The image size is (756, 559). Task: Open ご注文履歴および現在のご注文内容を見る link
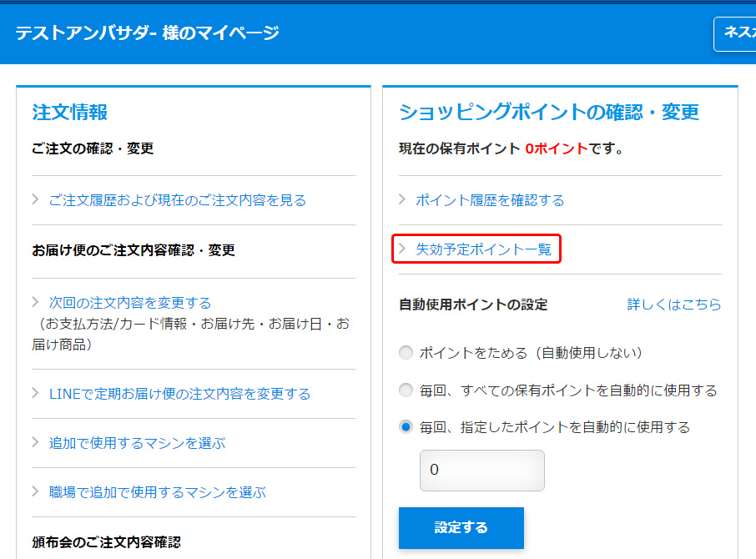coord(178,200)
